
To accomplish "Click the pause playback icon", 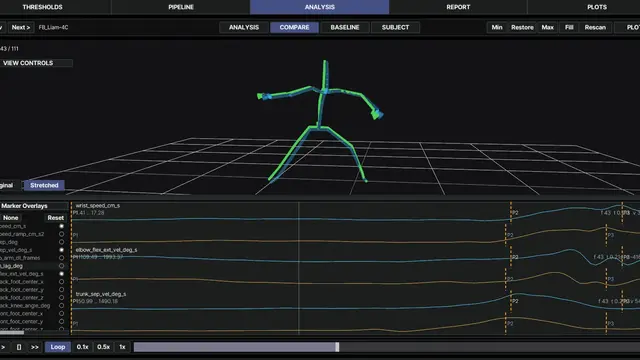I will (x=19, y=347).
